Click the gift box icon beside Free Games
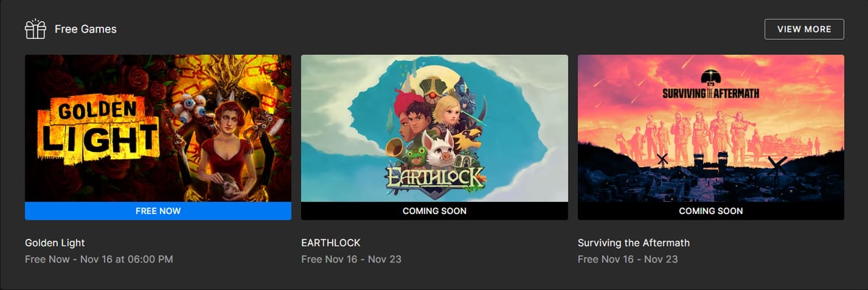This screenshot has height=290, width=868. pos(35,29)
